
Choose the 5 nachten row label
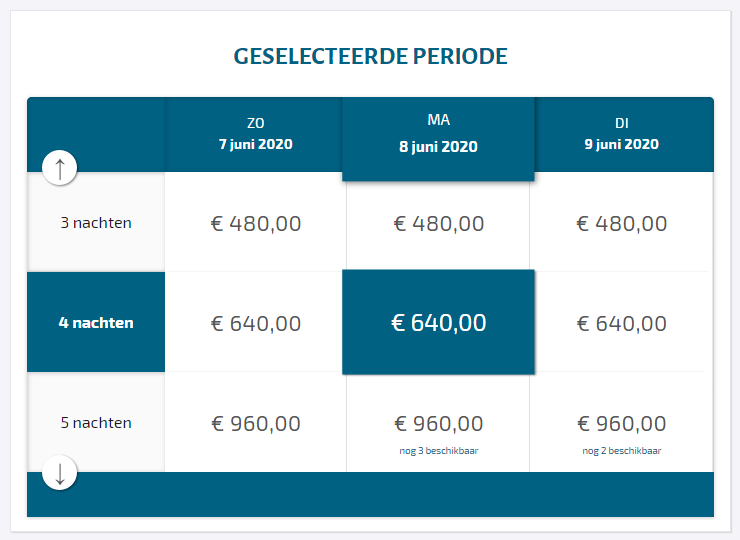96,422
